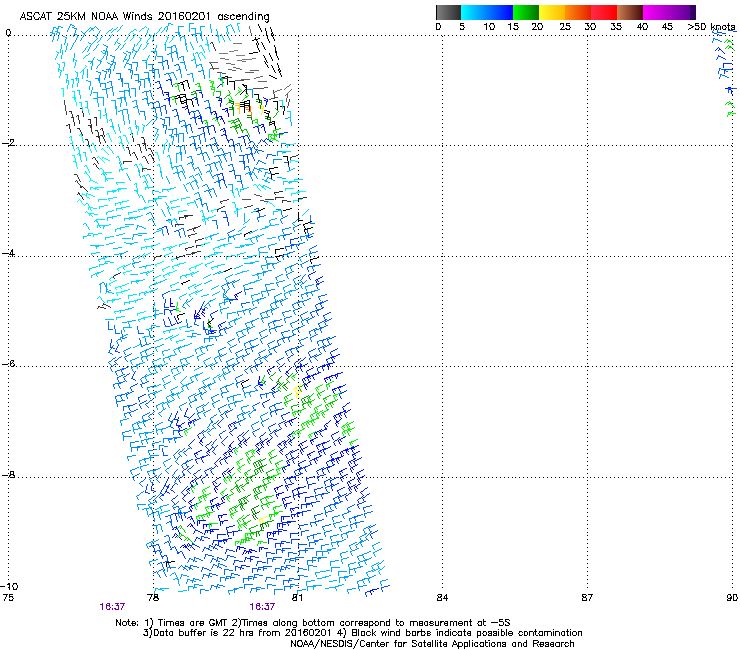
Task: Click the '30' label on the knots scale
Action: tap(590, 26)
